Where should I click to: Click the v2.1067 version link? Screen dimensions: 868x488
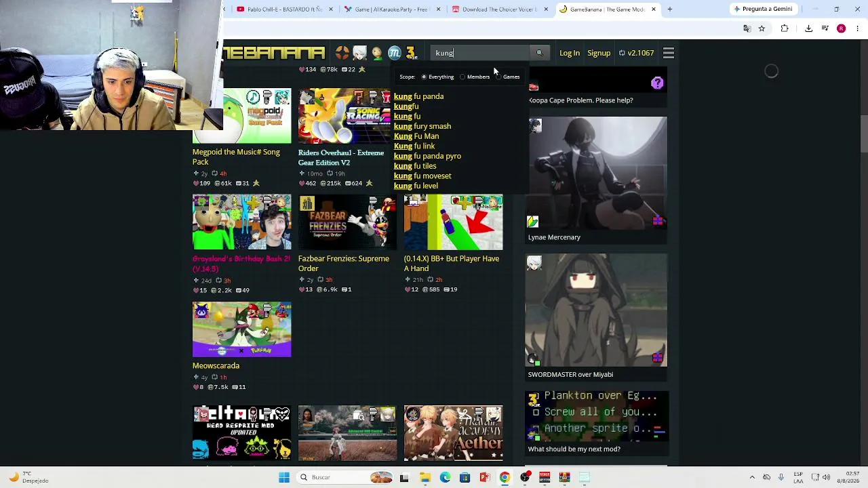pyautogui.click(x=637, y=53)
